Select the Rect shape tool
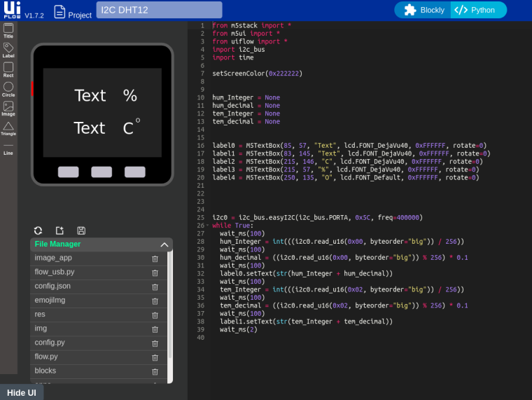The image size is (532, 400). click(8, 69)
